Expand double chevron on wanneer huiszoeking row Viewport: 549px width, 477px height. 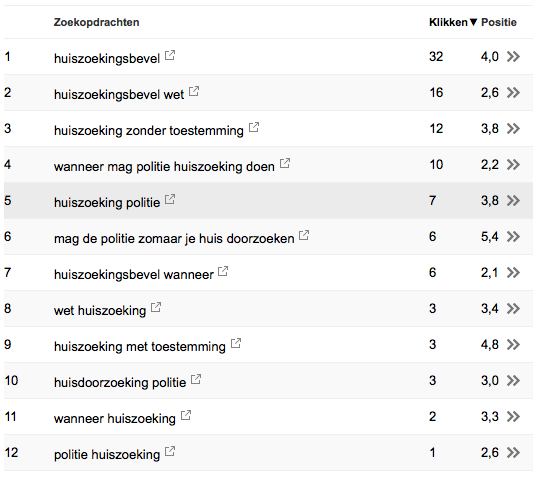pos(513,416)
